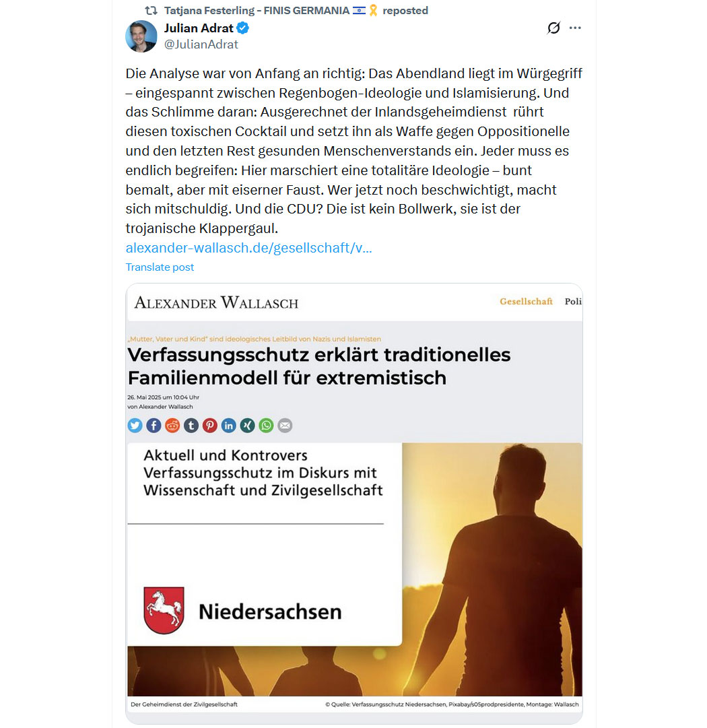Open the alexander-wallasch.de article link
This screenshot has width=707, height=728.
click(249, 248)
